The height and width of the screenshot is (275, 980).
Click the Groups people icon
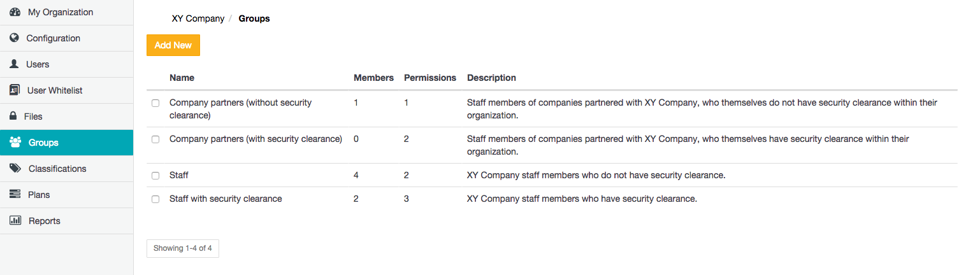pyautogui.click(x=16, y=143)
